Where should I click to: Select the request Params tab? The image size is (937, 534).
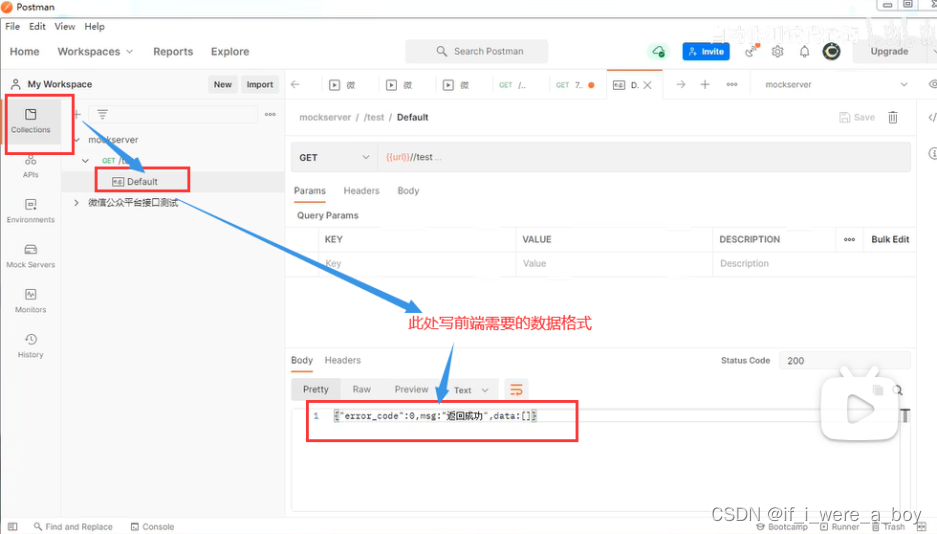(x=310, y=191)
